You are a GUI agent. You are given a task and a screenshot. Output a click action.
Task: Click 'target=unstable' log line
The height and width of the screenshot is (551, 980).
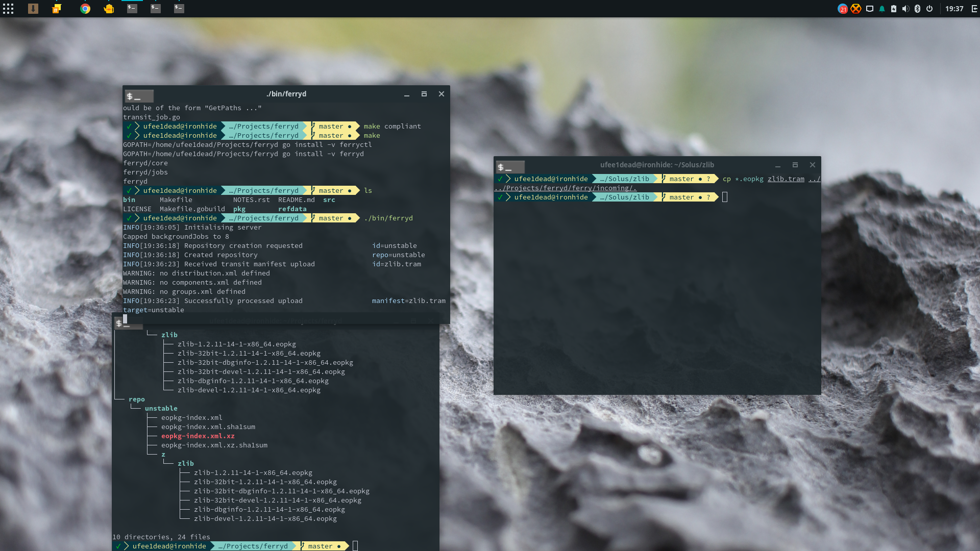tap(154, 310)
